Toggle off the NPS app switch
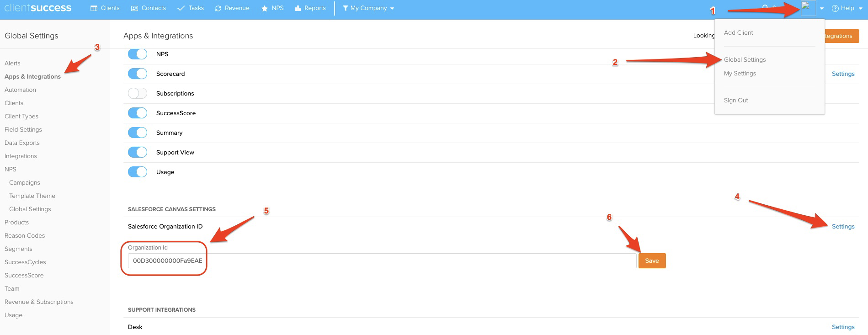The height and width of the screenshot is (335, 868). 138,54
